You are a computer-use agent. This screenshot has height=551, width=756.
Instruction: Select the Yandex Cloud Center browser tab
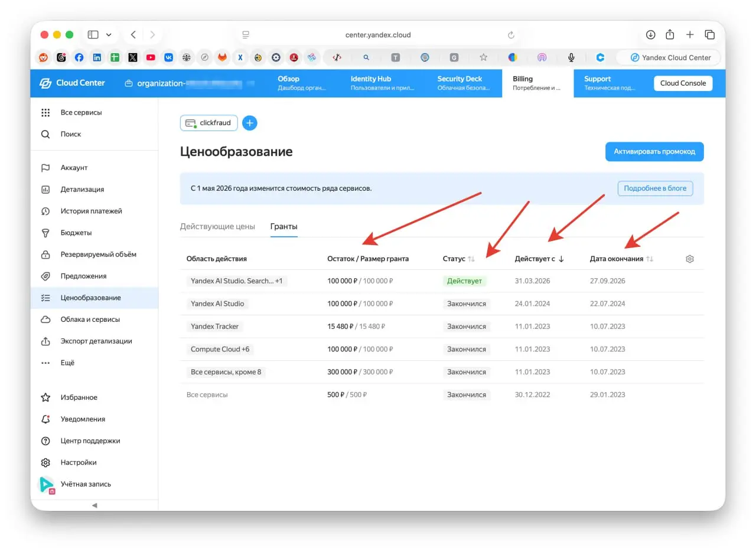pyautogui.click(x=668, y=57)
